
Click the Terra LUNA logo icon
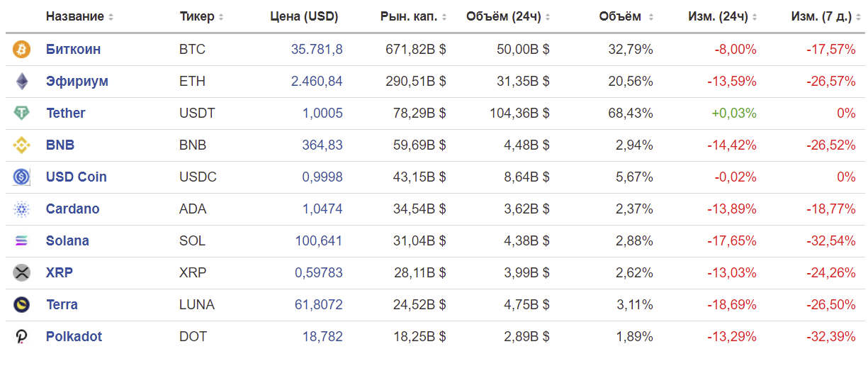pyautogui.click(x=22, y=305)
